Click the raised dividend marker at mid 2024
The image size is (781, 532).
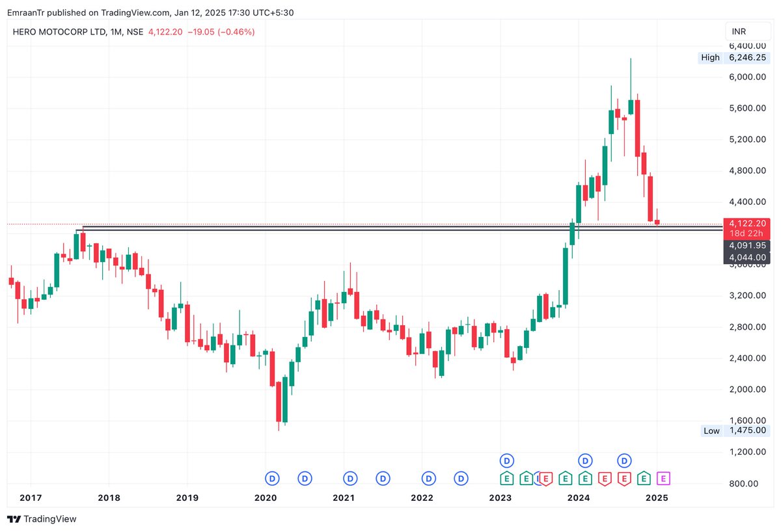[624, 460]
